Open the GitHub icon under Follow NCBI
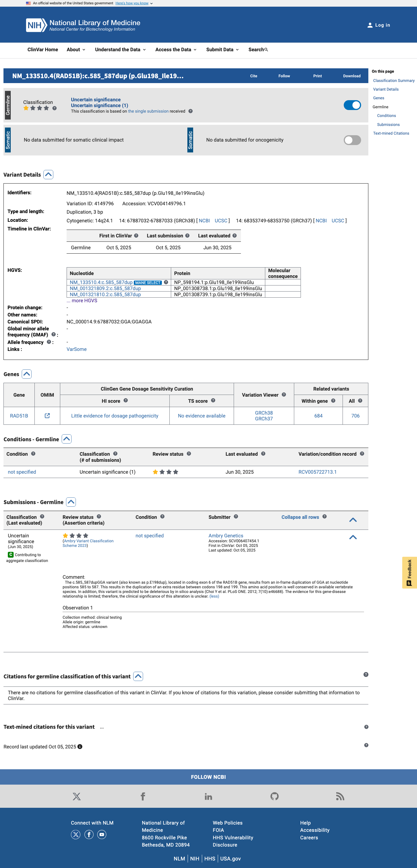 275,796
